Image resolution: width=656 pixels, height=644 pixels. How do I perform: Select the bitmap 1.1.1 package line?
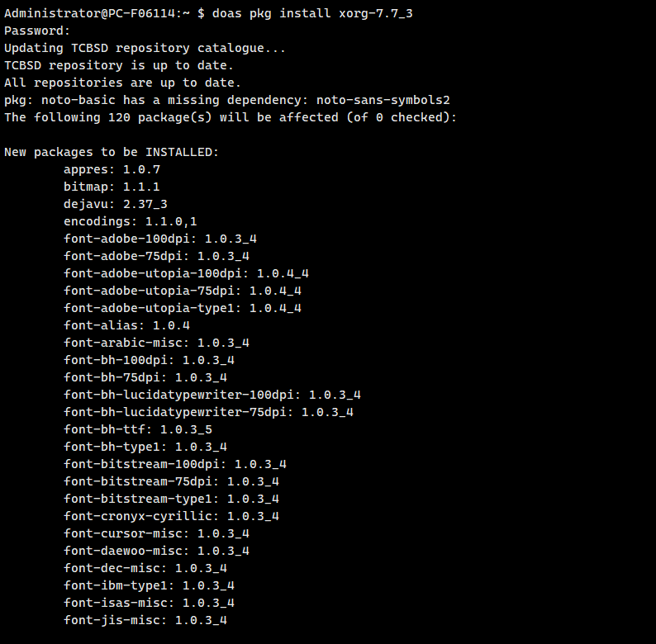[x=112, y=187]
